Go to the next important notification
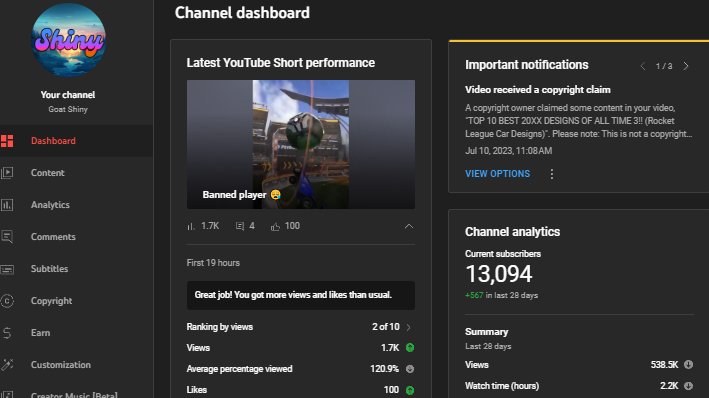The height and width of the screenshot is (398, 709). click(686, 66)
